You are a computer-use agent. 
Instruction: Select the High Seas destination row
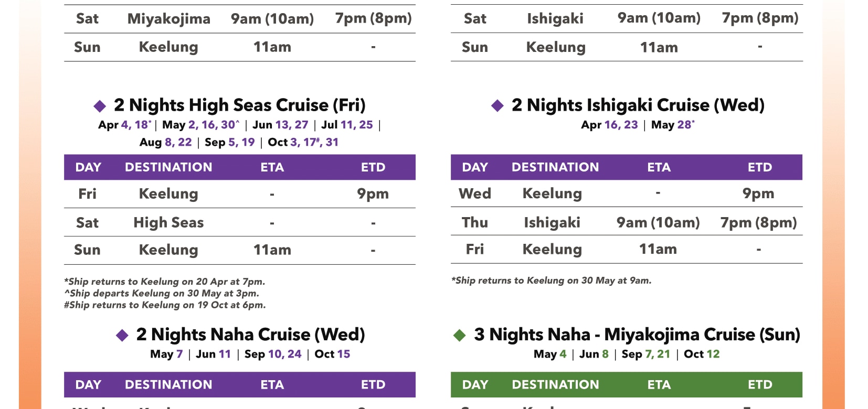tap(240, 222)
